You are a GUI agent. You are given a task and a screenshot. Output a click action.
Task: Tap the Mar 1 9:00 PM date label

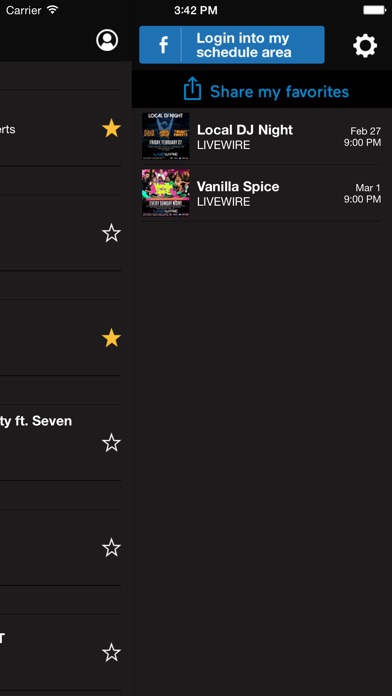pos(362,194)
